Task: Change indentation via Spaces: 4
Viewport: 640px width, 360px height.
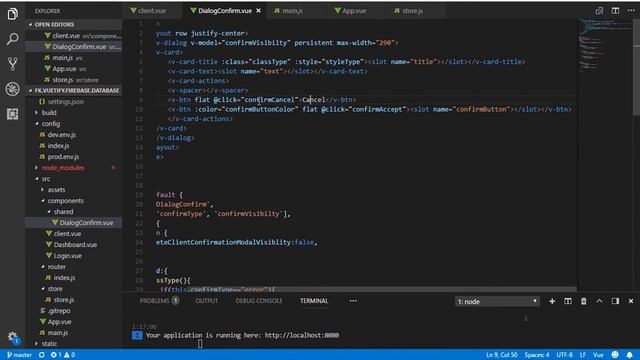Action: click(537, 355)
